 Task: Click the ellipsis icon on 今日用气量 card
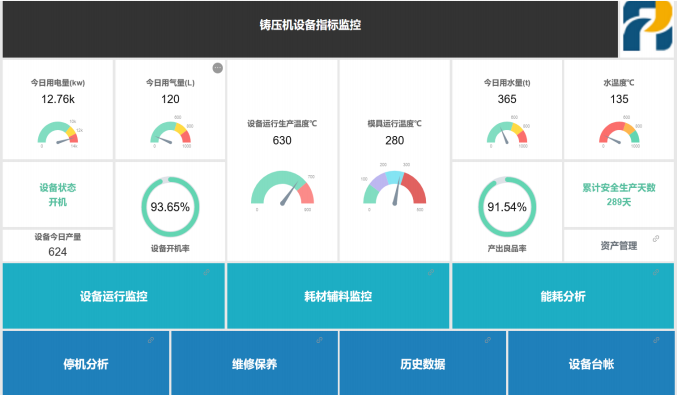point(218,68)
